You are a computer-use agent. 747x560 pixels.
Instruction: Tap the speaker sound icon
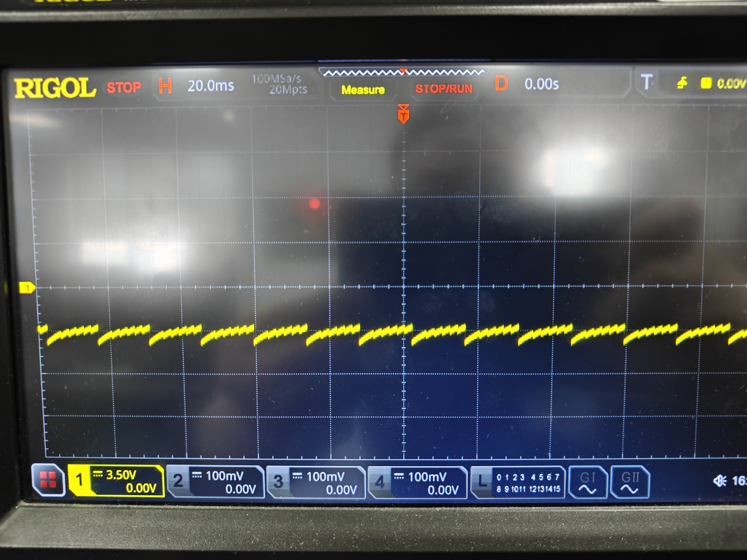[720, 480]
